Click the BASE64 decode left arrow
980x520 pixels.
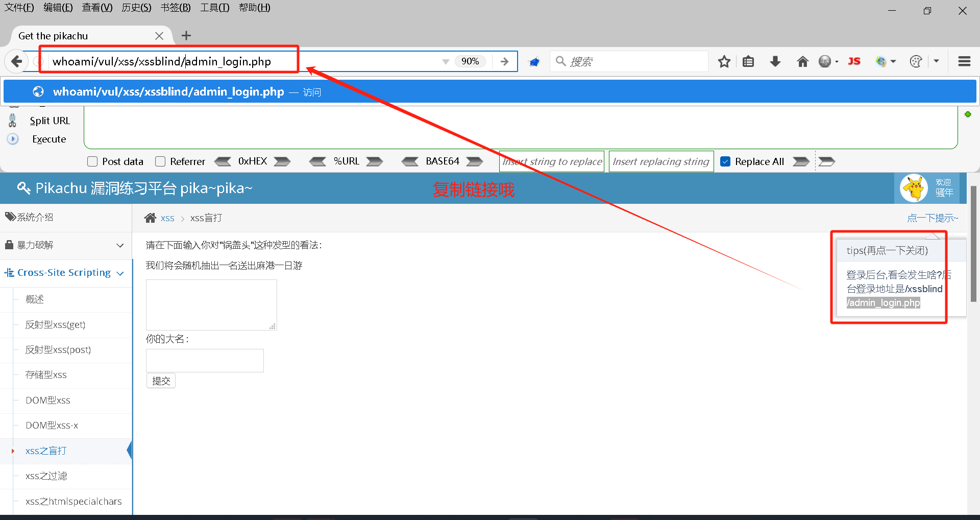coord(410,161)
